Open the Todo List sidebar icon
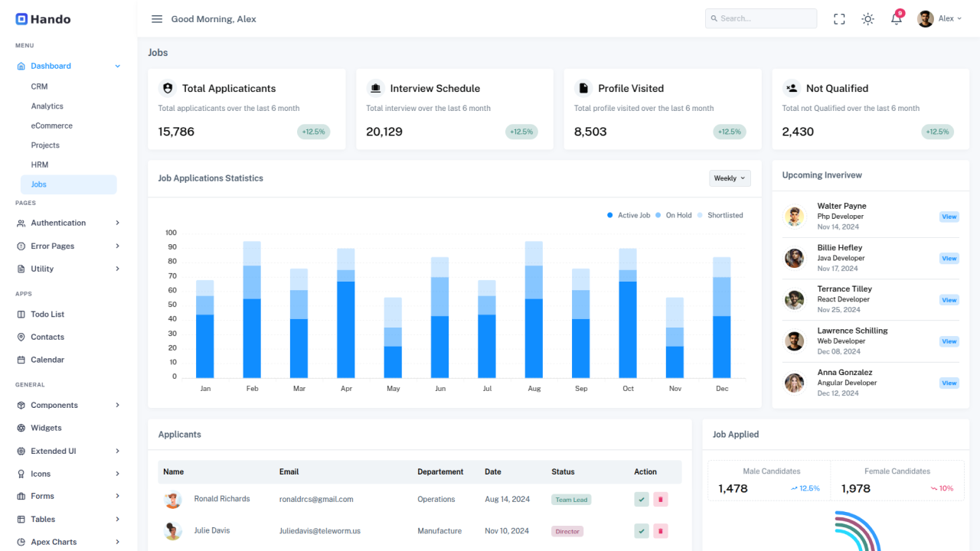Image resolution: width=980 pixels, height=551 pixels. click(x=21, y=314)
